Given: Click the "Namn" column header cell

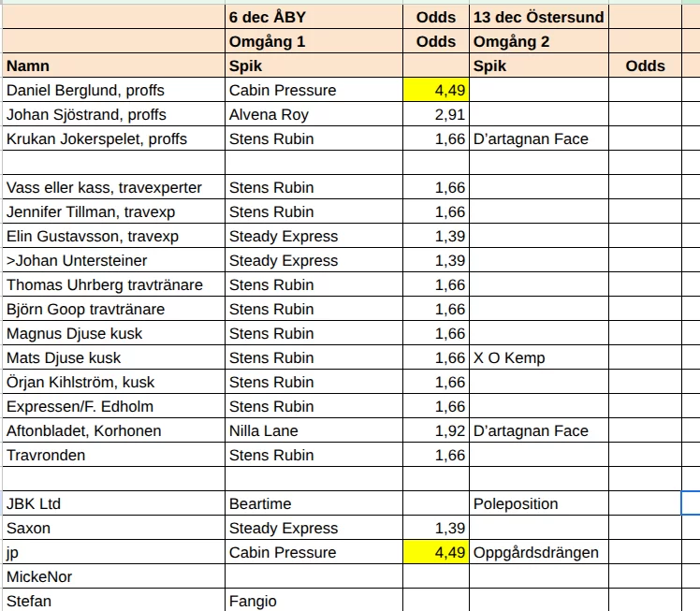Looking at the screenshot, I should coord(28,65).
